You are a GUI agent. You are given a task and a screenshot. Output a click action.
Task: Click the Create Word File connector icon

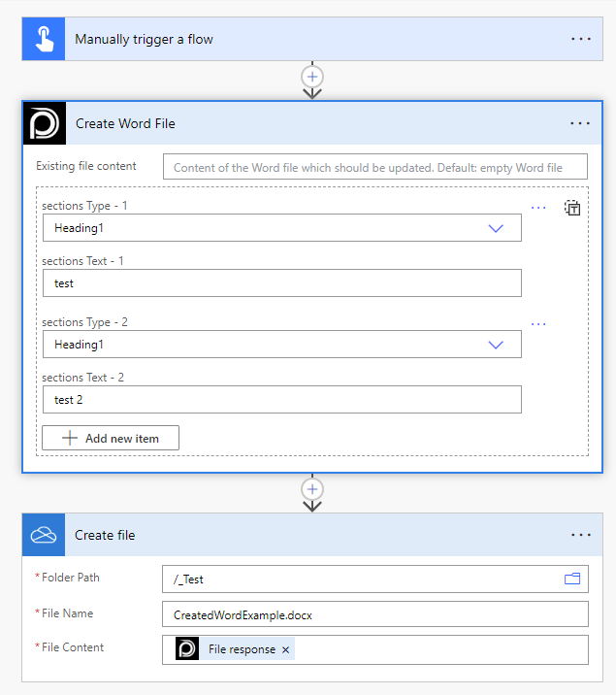pos(44,123)
